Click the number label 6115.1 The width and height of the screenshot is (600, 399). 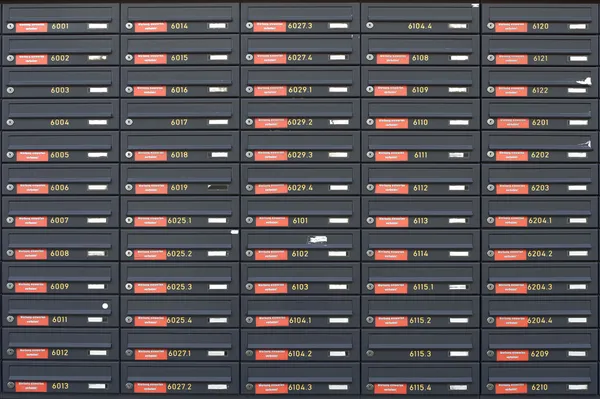tap(423, 287)
